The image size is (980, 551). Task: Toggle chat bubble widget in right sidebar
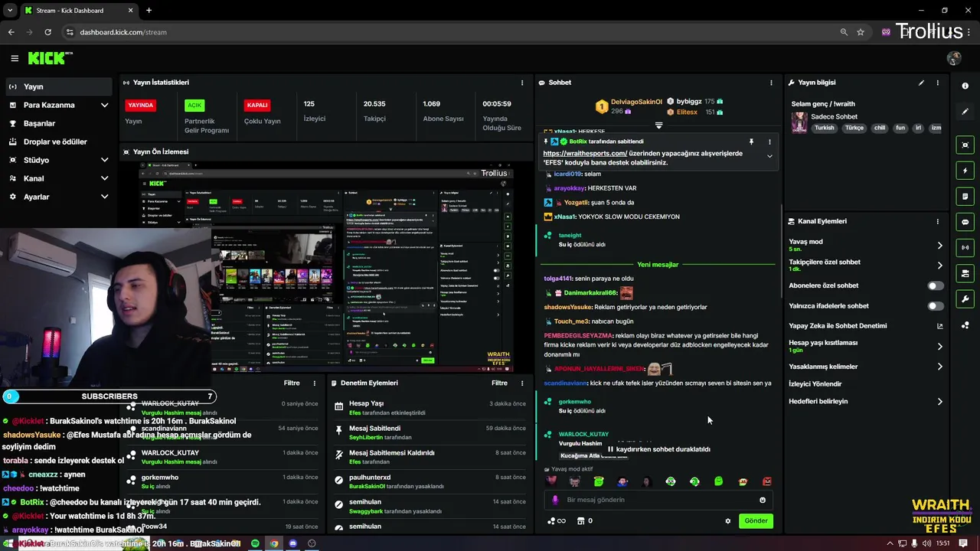click(965, 222)
